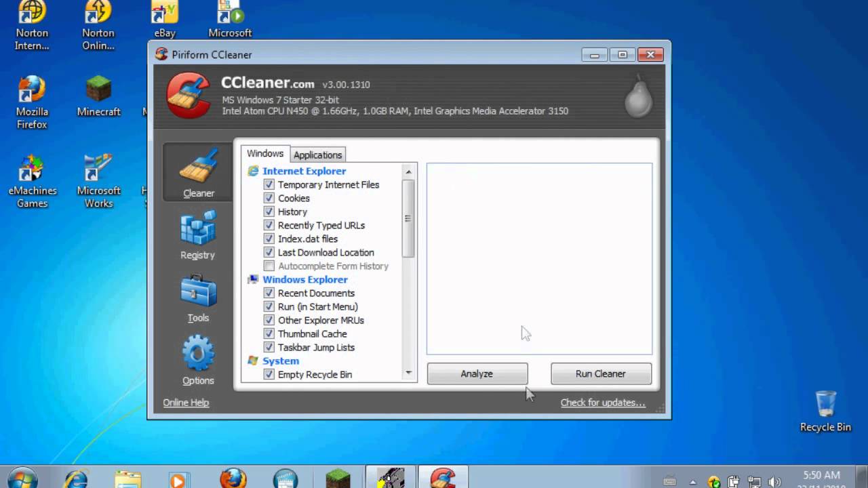Open the Norton Online desktop shortcut
The width and height of the screenshot is (868, 488).
(98, 26)
